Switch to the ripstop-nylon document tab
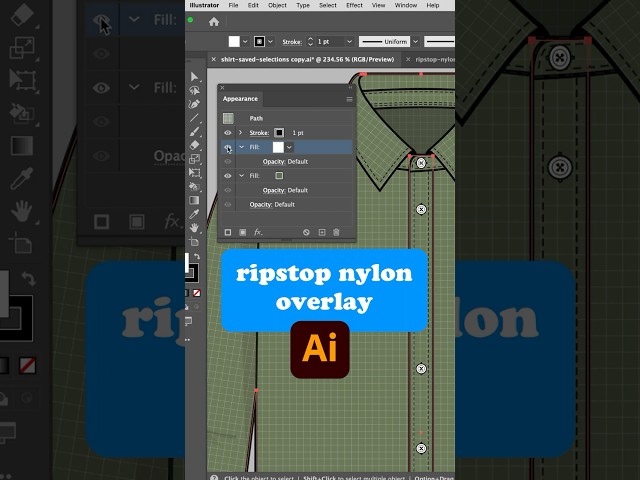Image resolution: width=640 pixels, height=480 pixels. (435, 60)
